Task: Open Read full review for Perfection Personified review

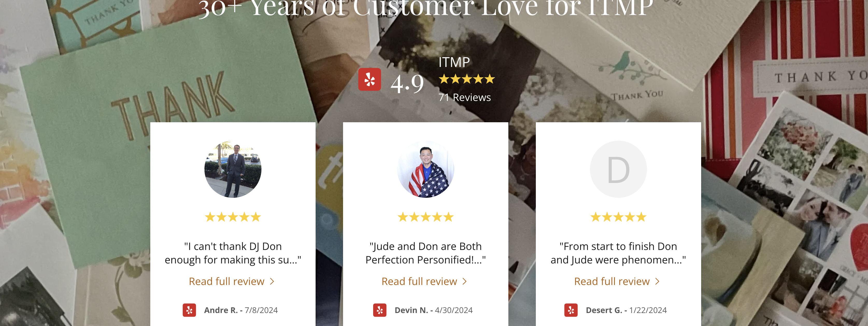Action: pos(419,281)
